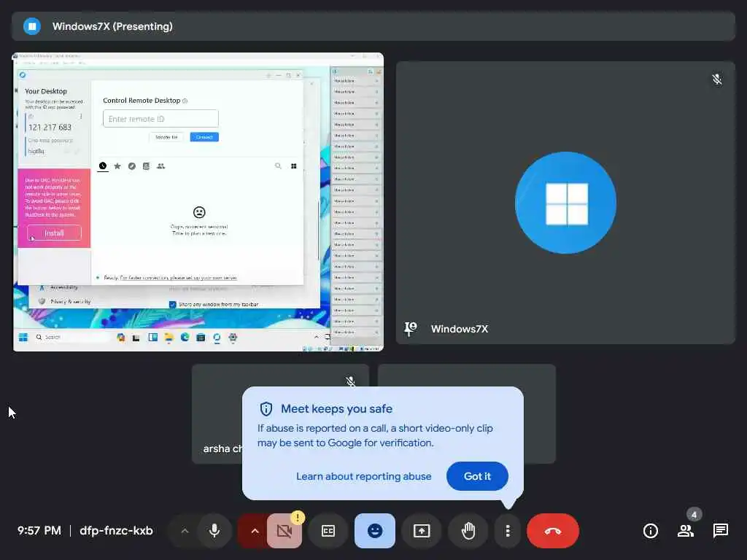Click the Present now screen-share icon

point(422,531)
